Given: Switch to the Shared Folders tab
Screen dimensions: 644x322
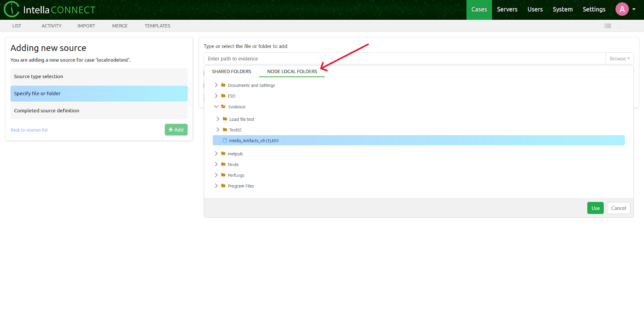Looking at the screenshot, I should 231,72.
